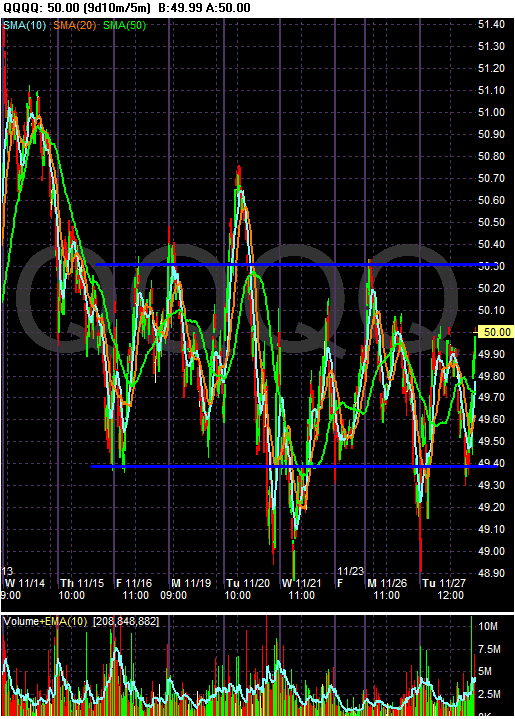Click the (9d10m/5m) timeframe text
This screenshot has width=515, height=719.
tap(118, 8)
